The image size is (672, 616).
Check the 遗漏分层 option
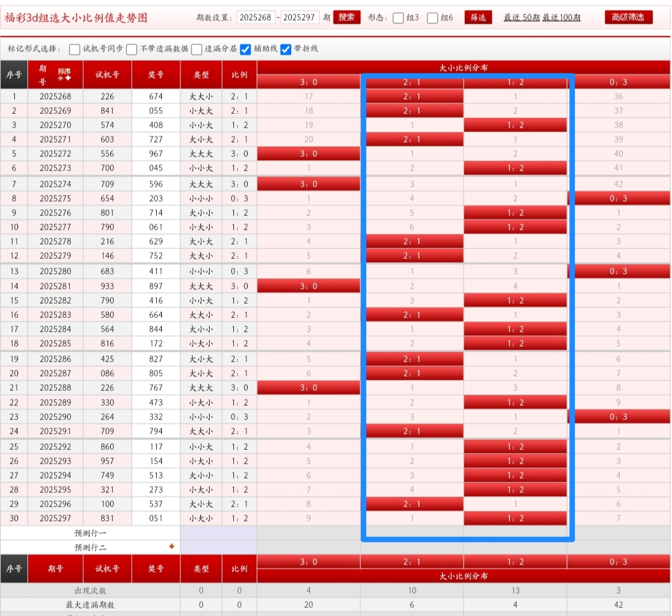point(197,49)
